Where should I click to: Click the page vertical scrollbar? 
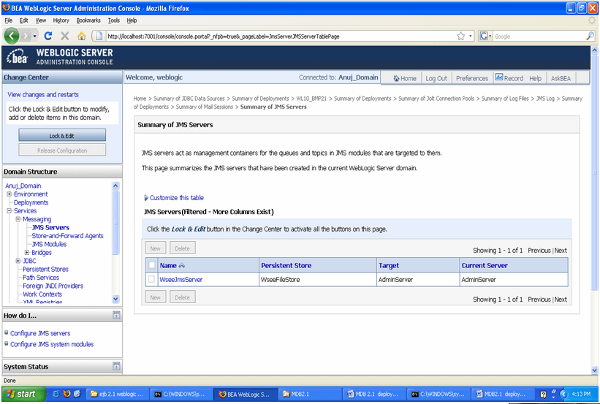pos(594,172)
